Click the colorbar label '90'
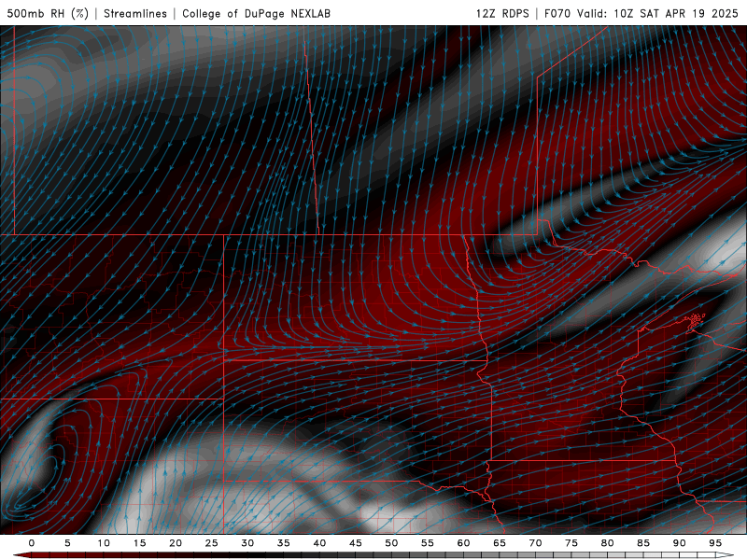Image resolution: width=747 pixels, height=560 pixels. (x=679, y=543)
